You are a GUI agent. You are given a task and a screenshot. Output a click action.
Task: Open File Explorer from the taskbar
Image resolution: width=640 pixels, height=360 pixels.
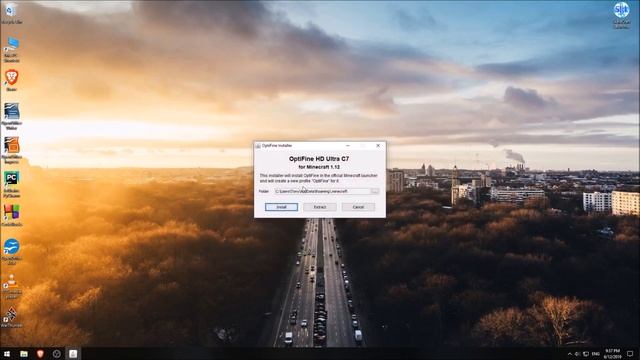point(24,353)
